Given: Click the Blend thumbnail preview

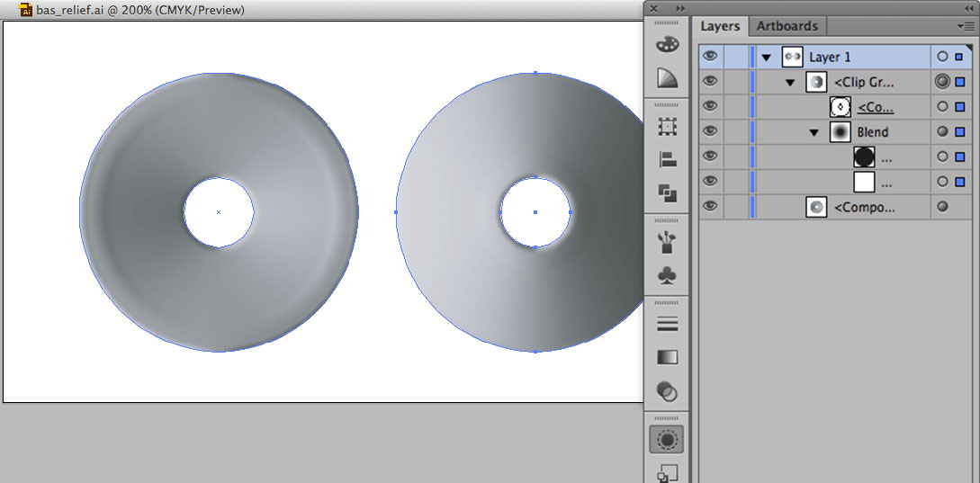Looking at the screenshot, I should [x=840, y=132].
